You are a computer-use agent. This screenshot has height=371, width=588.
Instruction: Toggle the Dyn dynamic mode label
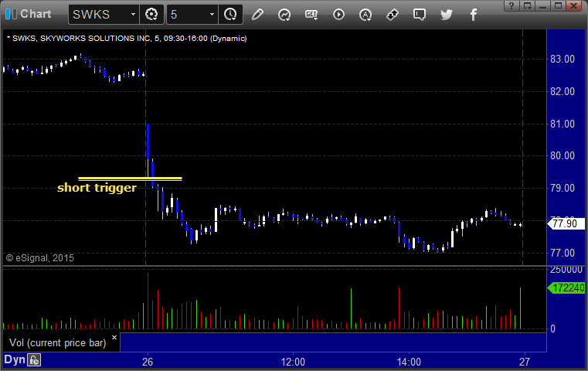15,359
